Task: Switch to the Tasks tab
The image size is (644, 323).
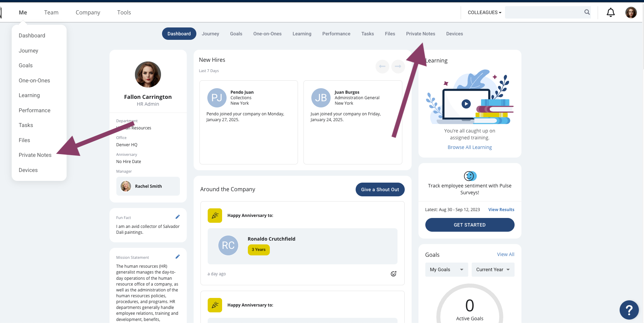Action: pyautogui.click(x=368, y=34)
